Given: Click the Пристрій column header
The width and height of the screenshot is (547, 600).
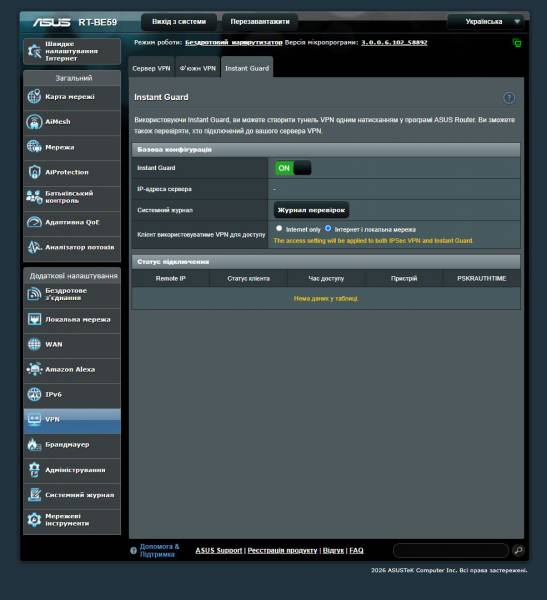Looking at the screenshot, I should (403, 279).
